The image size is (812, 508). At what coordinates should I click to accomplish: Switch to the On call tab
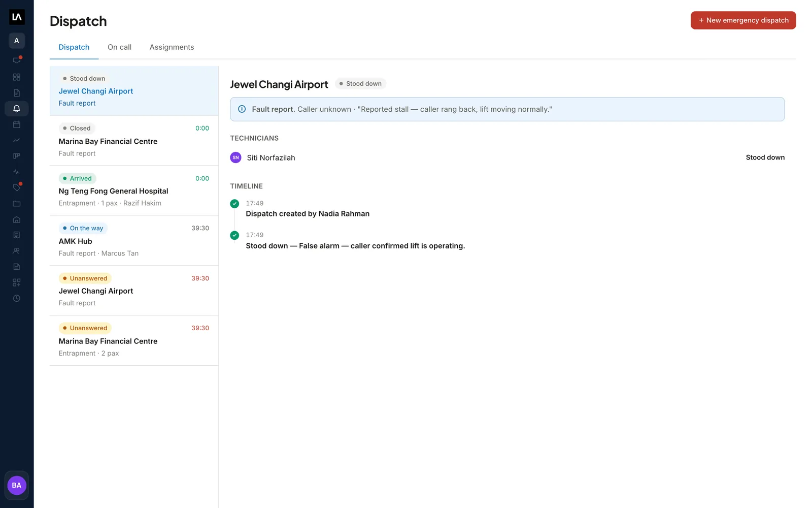click(119, 47)
